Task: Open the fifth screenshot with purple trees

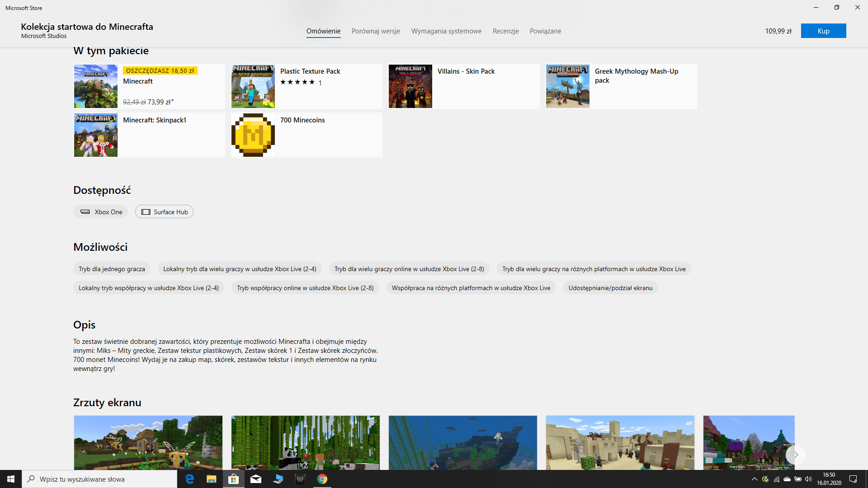Action: point(749,443)
